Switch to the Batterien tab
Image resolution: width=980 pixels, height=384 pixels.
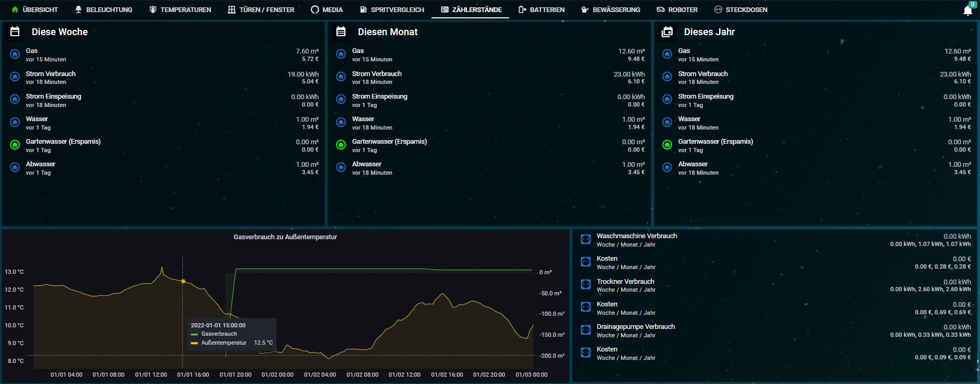(x=541, y=9)
